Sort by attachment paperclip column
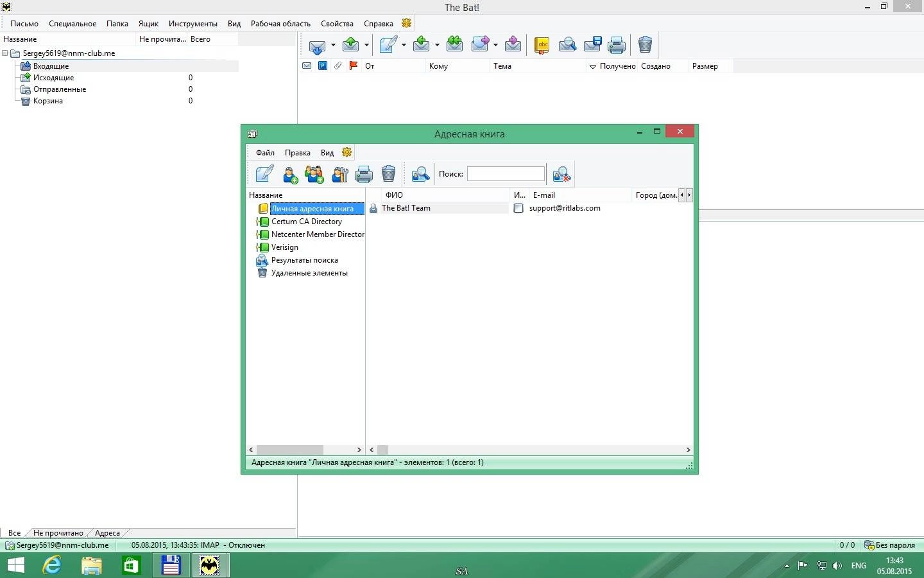Screen dimensions: 924x578 point(338,66)
